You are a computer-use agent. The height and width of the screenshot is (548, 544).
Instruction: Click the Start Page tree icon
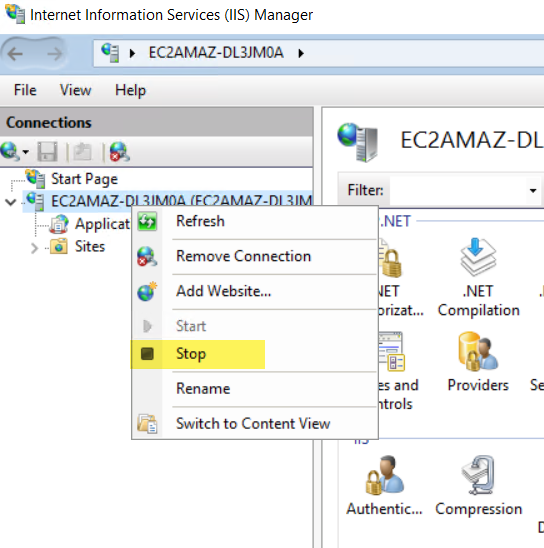36,179
